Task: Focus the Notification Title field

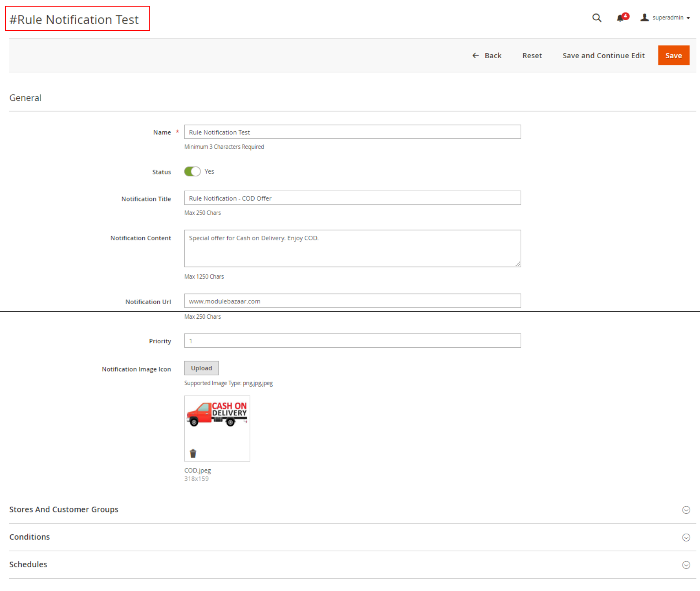Action: pos(352,198)
